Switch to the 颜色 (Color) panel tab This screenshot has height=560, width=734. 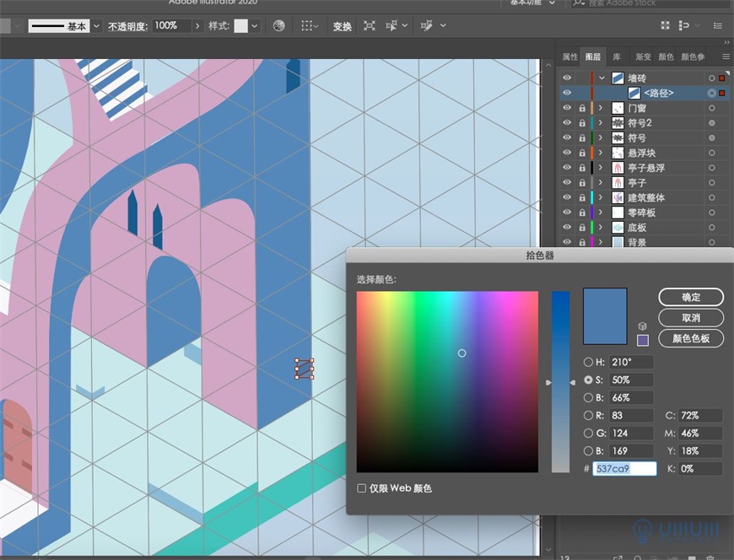pyautogui.click(x=666, y=57)
